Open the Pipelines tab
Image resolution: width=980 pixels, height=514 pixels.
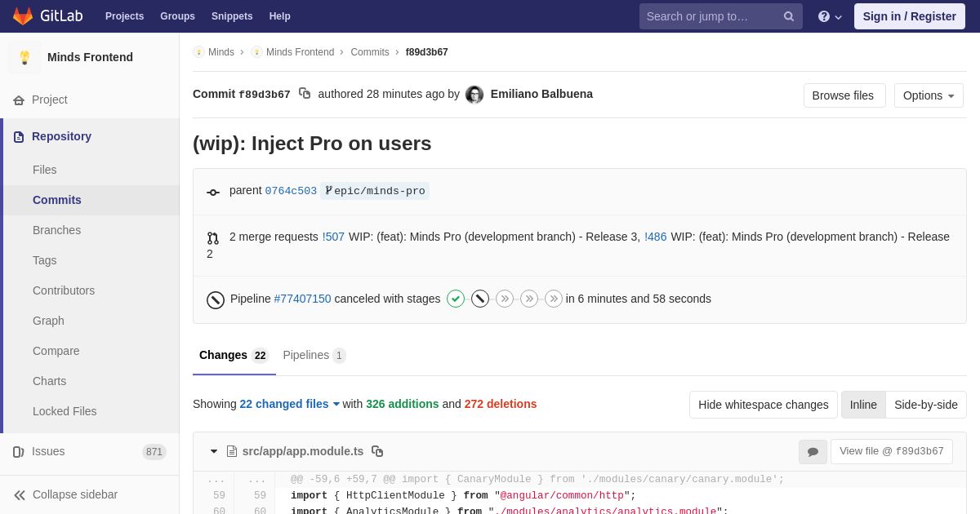click(x=314, y=356)
